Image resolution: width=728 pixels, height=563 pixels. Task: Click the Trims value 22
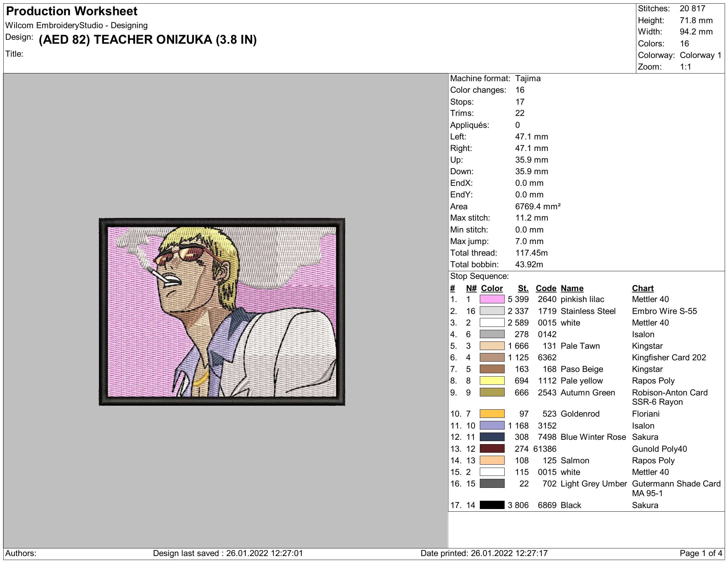click(520, 113)
